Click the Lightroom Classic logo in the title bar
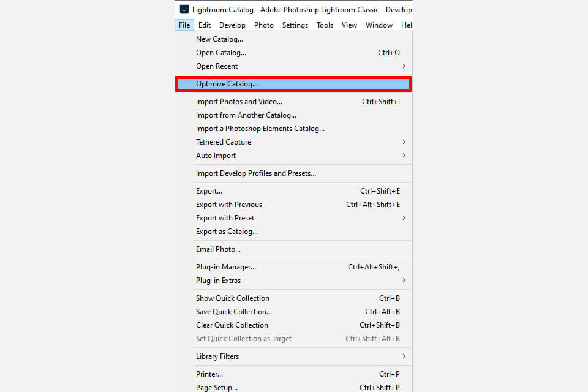 pyautogui.click(x=184, y=9)
